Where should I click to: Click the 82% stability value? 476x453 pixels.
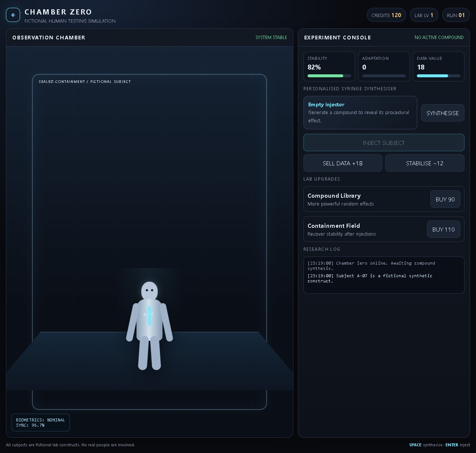[x=314, y=67]
